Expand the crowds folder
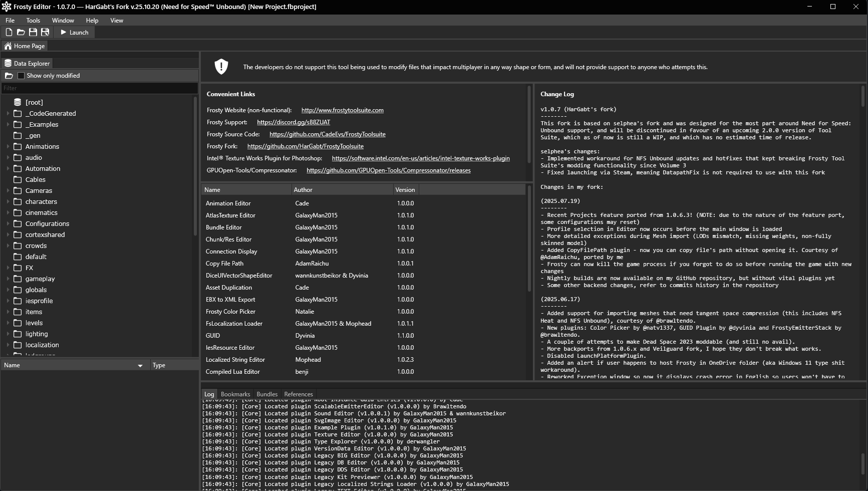This screenshot has width=868, height=491. (x=8, y=245)
